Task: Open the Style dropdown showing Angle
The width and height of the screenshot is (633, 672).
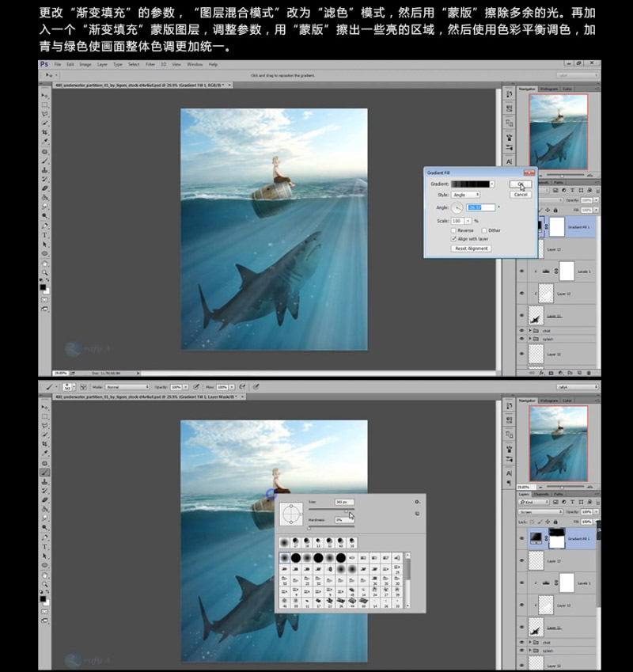Action: tap(465, 195)
